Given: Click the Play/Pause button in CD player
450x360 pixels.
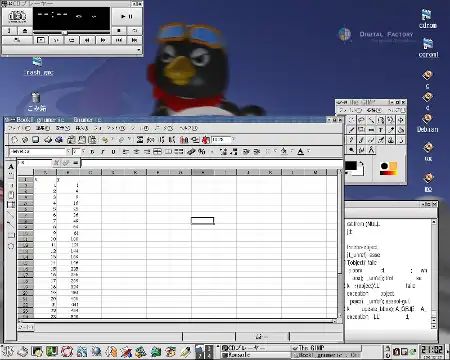Looking at the screenshot, I should pos(127,16).
